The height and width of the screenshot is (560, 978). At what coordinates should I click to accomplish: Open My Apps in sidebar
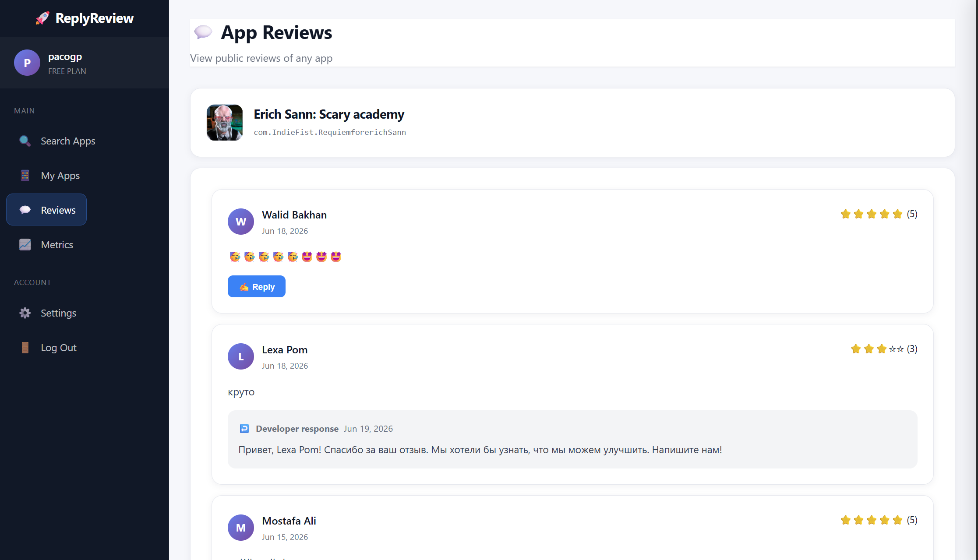pyautogui.click(x=60, y=176)
